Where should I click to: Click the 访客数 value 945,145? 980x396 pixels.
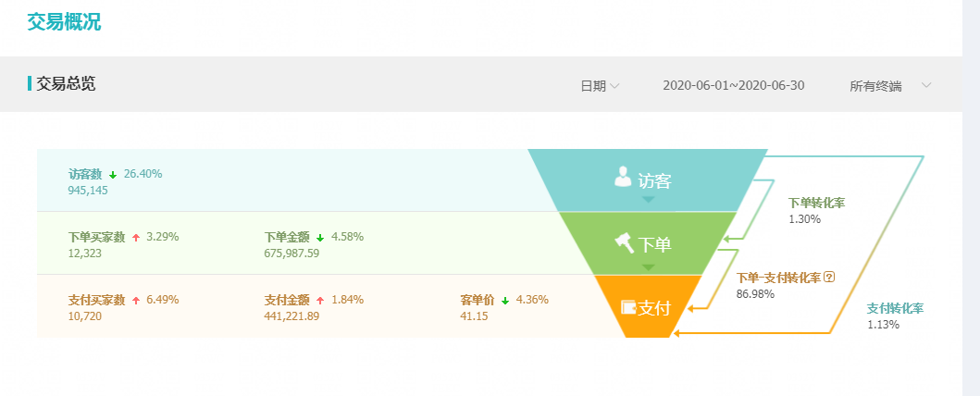pos(88,191)
